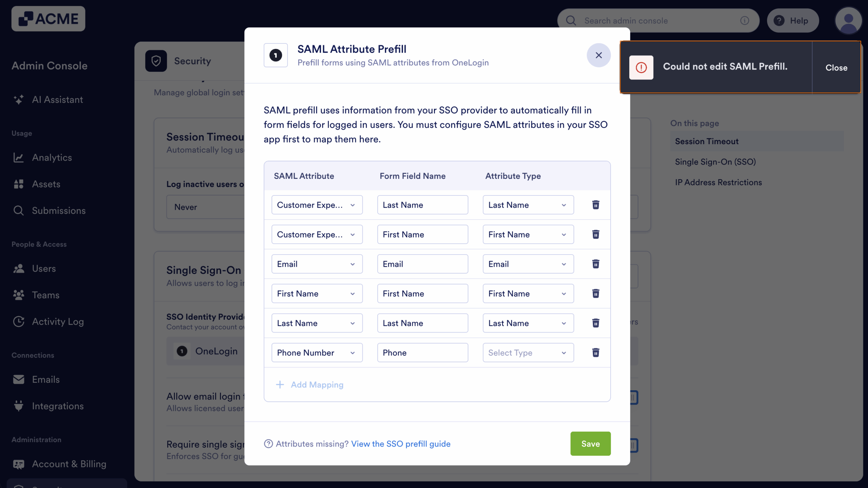Click the Assets sidebar icon
Screen dimensions: 868x488
[19, 184]
